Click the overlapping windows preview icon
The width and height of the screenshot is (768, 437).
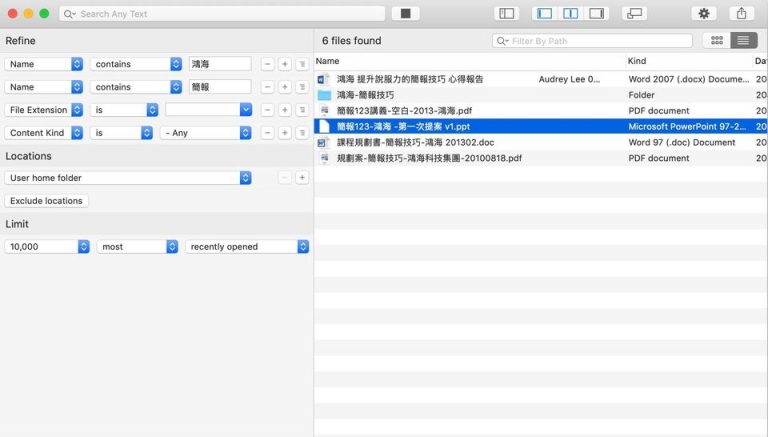pos(634,14)
